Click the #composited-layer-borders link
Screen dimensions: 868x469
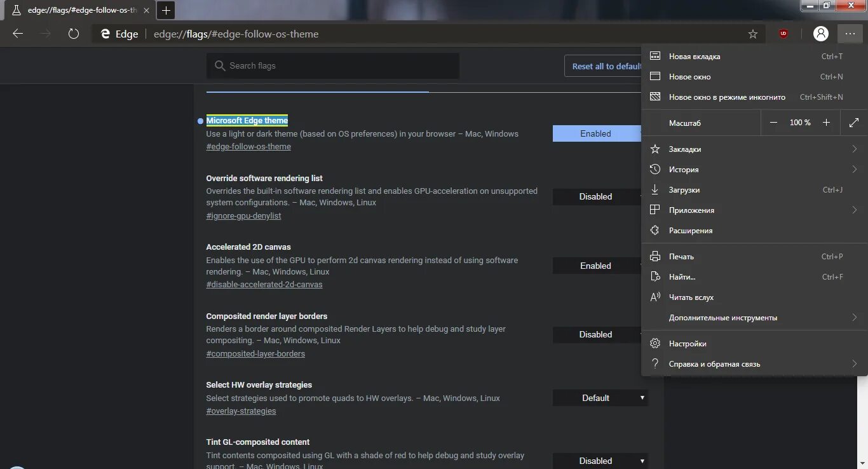click(x=255, y=354)
